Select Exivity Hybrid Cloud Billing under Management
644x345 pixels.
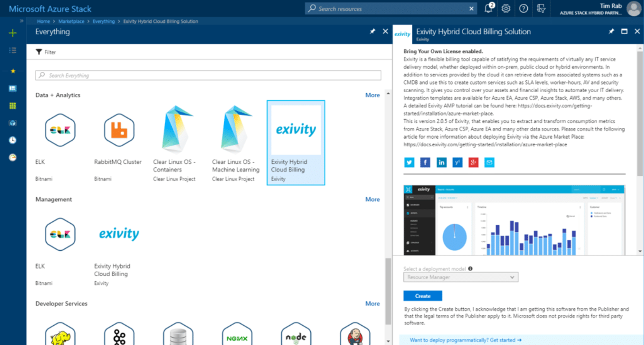coord(119,247)
